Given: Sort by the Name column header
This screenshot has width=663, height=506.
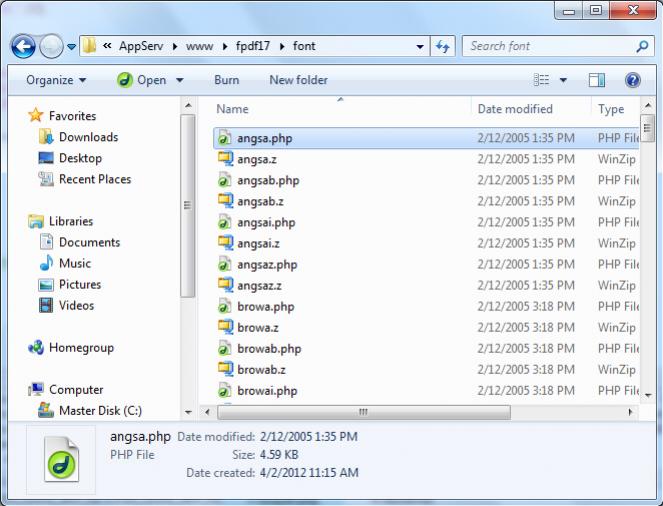Looking at the screenshot, I should [232, 109].
